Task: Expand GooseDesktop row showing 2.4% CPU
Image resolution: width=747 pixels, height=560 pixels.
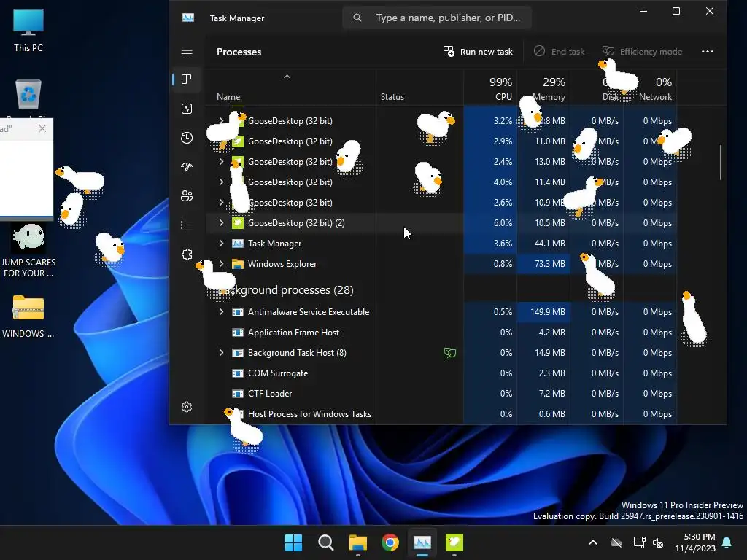Action: pyautogui.click(x=221, y=161)
